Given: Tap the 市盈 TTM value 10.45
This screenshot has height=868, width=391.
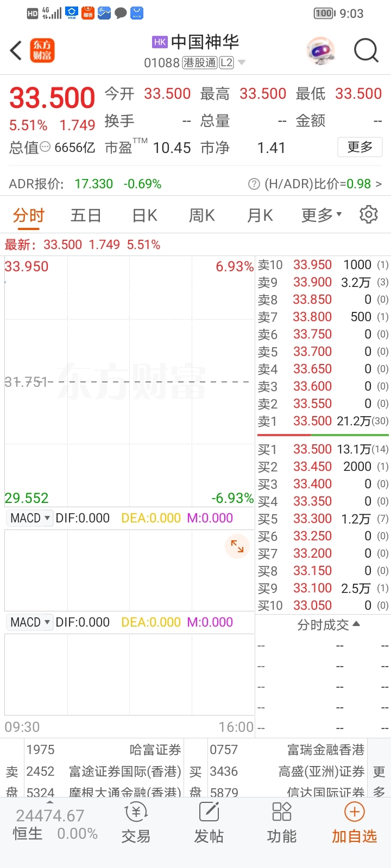Looking at the screenshot, I should (x=172, y=148).
